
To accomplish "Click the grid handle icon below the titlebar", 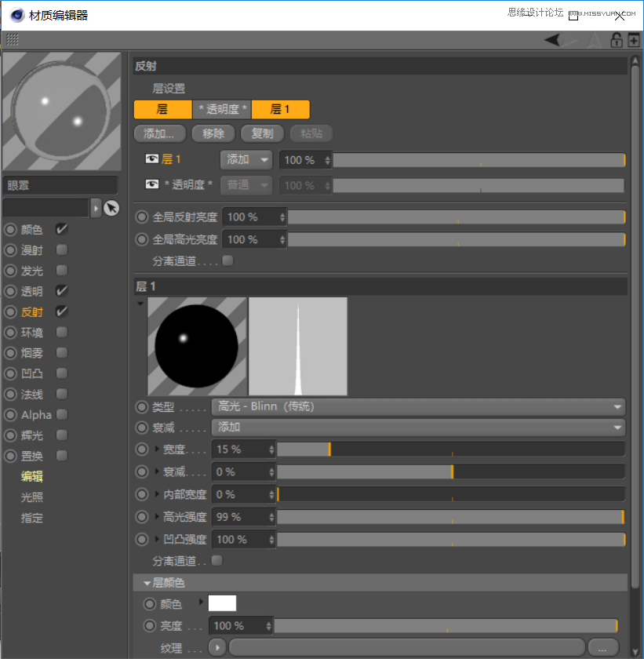I will pyautogui.click(x=11, y=40).
